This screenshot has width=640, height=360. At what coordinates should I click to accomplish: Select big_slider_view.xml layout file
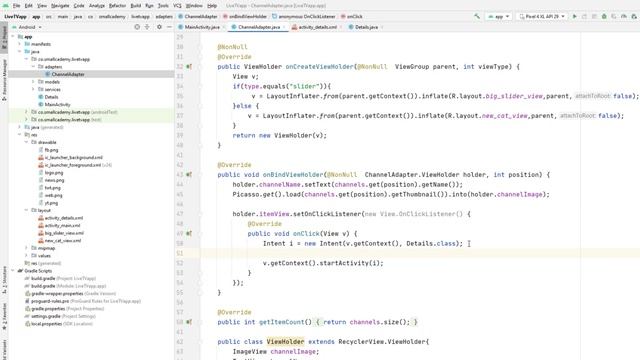(x=64, y=233)
